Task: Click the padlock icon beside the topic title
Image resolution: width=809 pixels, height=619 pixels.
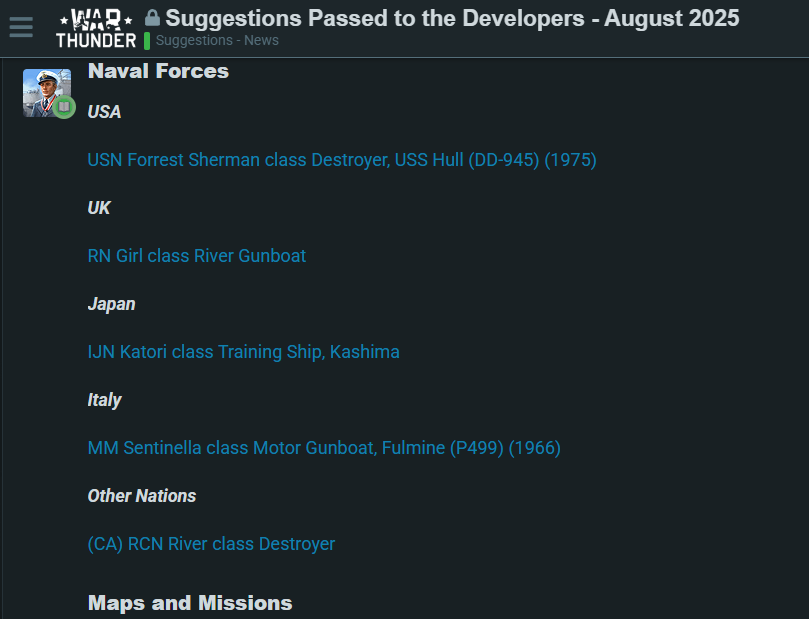Action: (153, 17)
